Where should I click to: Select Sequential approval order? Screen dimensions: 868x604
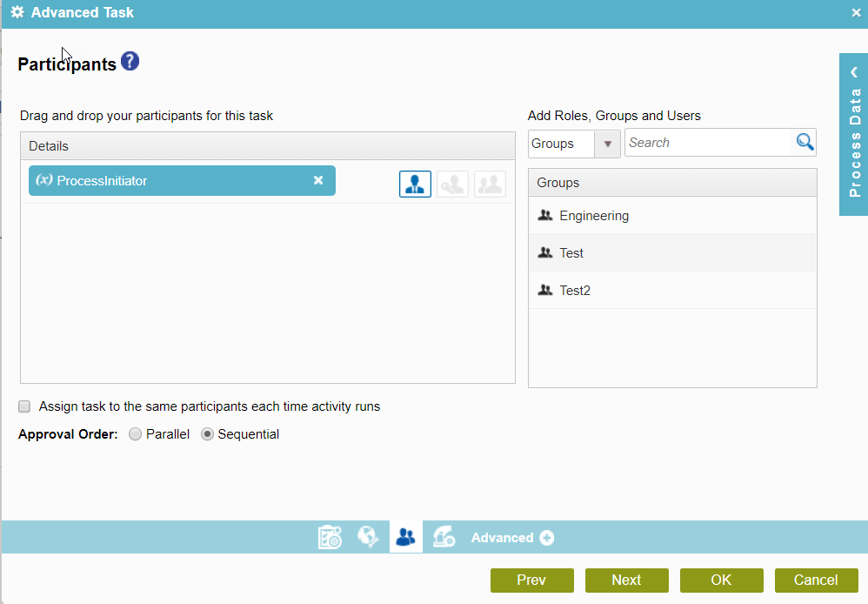click(207, 434)
